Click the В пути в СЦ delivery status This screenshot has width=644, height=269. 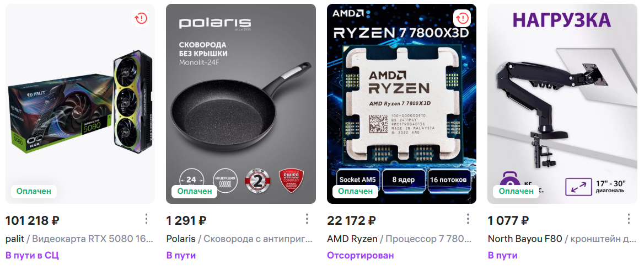pyautogui.click(x=32, y=255)
